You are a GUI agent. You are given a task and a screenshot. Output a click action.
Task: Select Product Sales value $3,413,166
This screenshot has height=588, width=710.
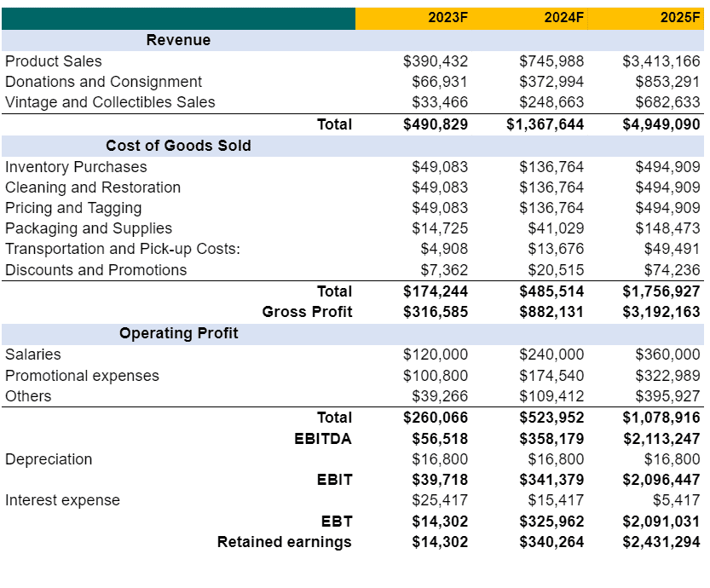661,61
